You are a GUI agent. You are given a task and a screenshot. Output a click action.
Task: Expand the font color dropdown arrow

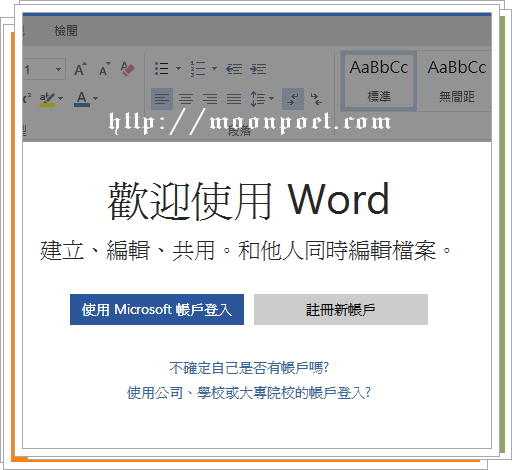[x=96, y=98]
